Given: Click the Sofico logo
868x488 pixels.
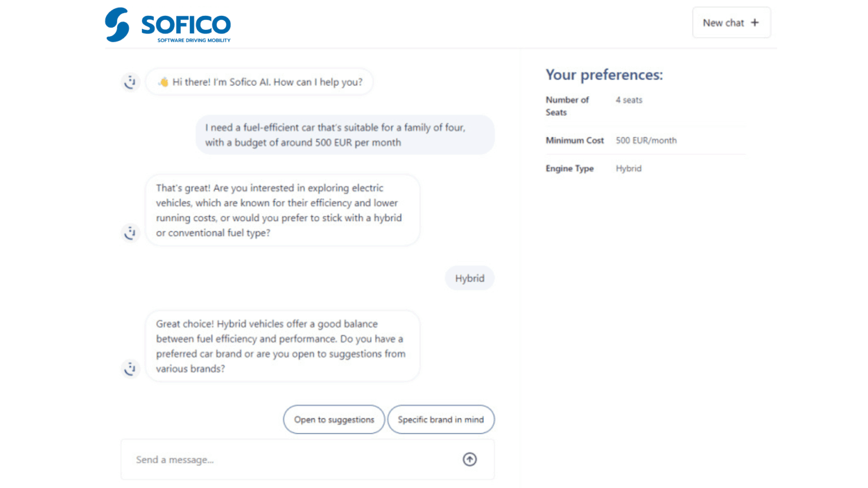Looking at the screenshot, I should click(x=168, y=25).
